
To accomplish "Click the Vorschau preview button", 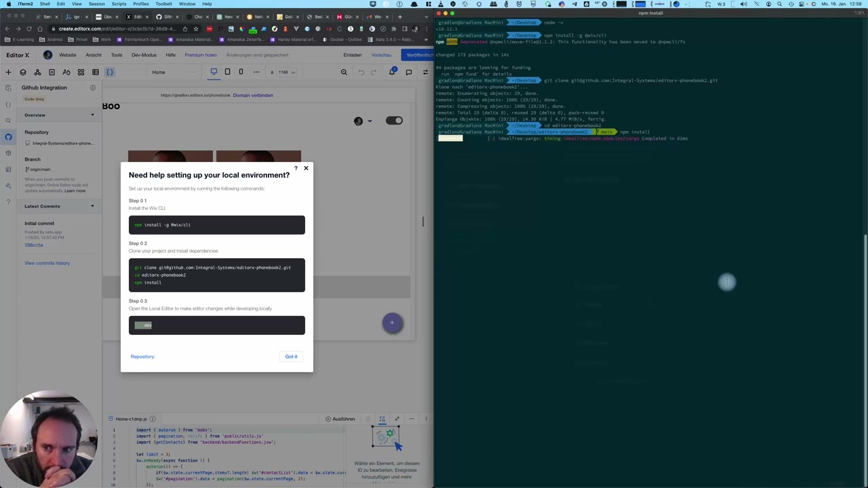I will (x=381, y=55).
